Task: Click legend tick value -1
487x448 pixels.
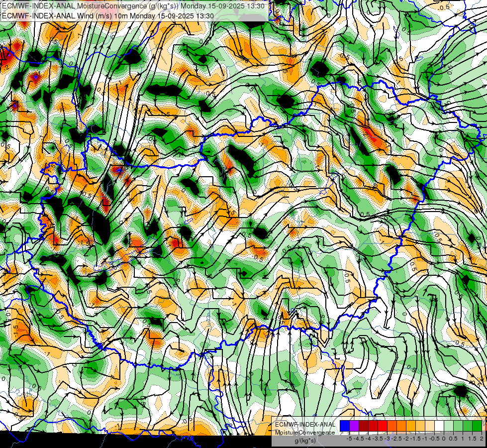Action: click(425, 439)
